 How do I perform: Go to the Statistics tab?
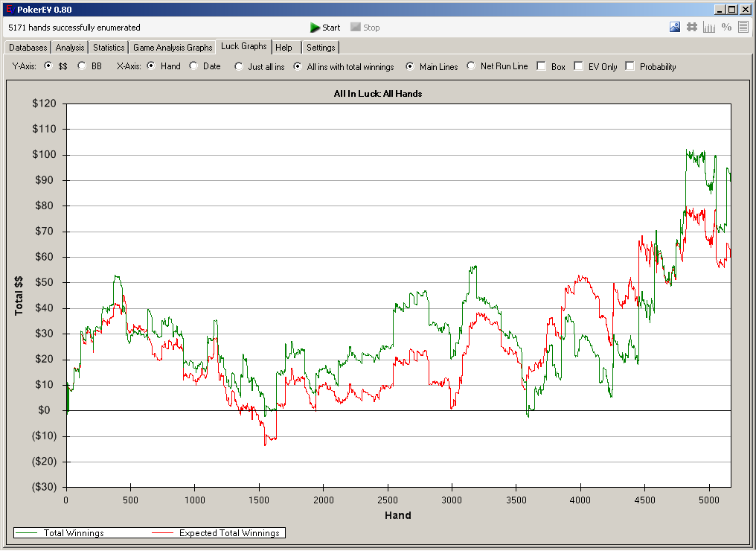click(109, 48)
